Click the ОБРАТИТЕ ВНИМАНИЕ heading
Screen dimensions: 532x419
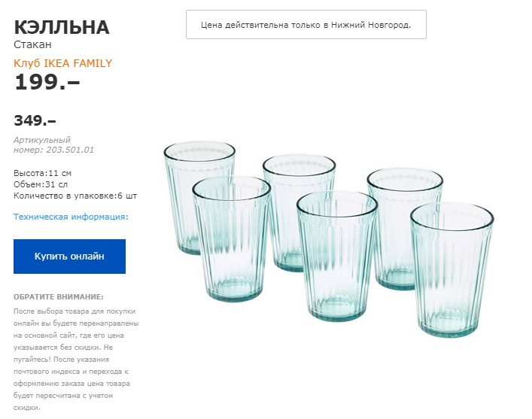[x=59, y=297]
